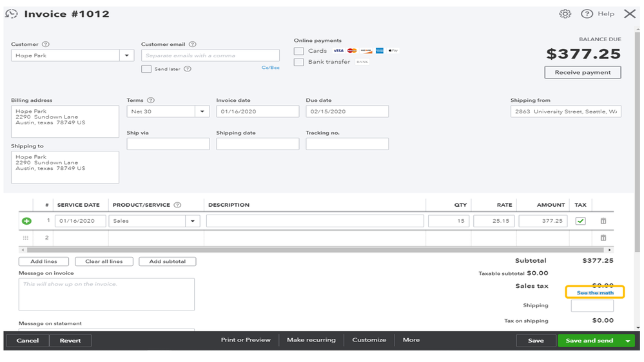Click the Invoice date field

click(x=257, y=111)
